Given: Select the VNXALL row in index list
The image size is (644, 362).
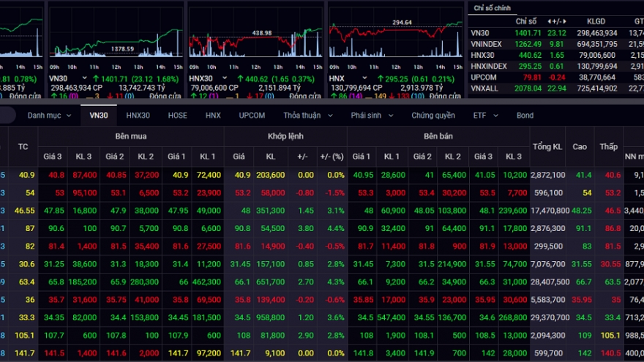Looking at the screenshot, I should (556, 88).
